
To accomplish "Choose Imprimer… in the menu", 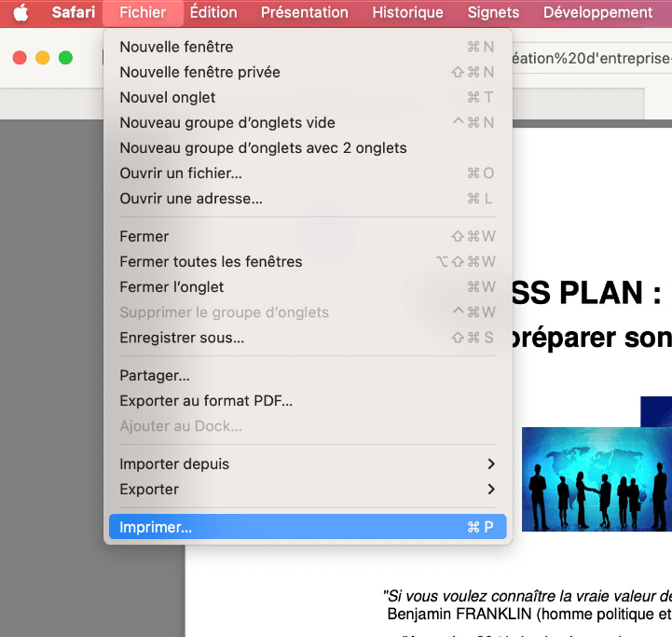I will pos(308,527).
